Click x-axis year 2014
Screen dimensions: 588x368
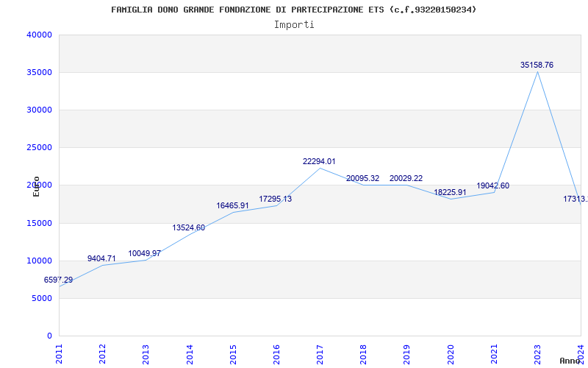pos(190,354)
